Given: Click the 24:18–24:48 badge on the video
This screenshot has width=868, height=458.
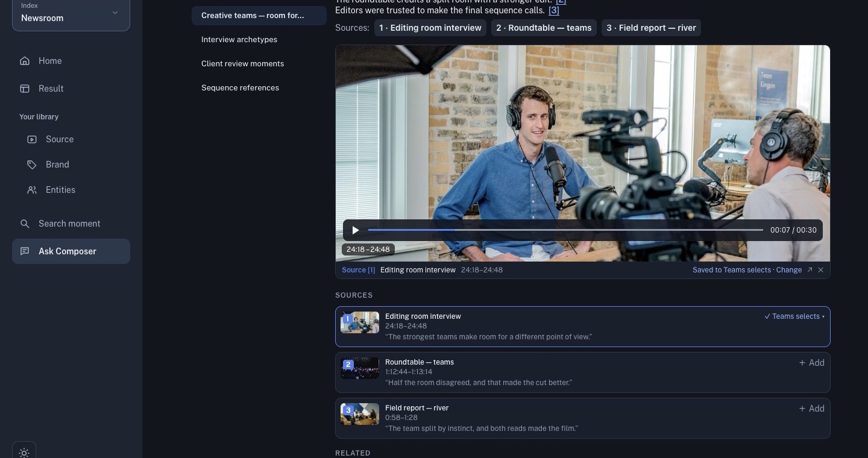Looking at the screenshot, I should point(368,249).
